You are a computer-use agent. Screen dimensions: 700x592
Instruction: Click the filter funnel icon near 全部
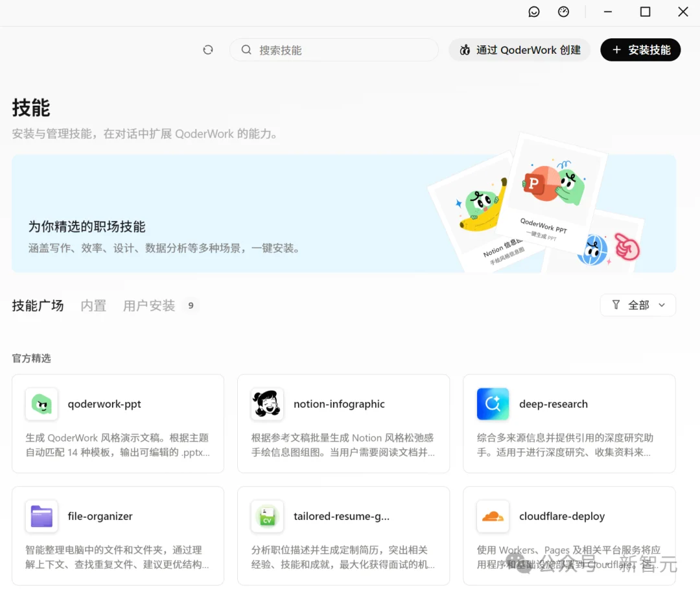[615, 305]
